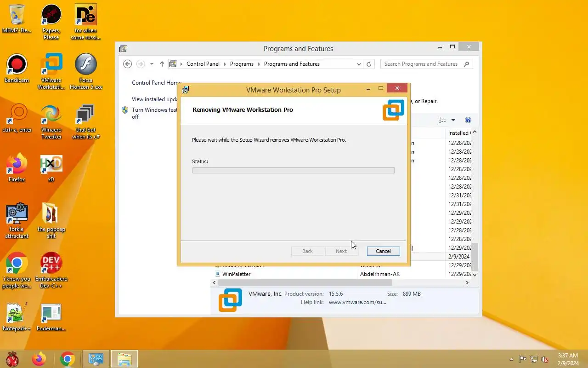Launch Bandicam from the desktop
The height and width of the screenshot is (368, 588).
pos(17,69)
